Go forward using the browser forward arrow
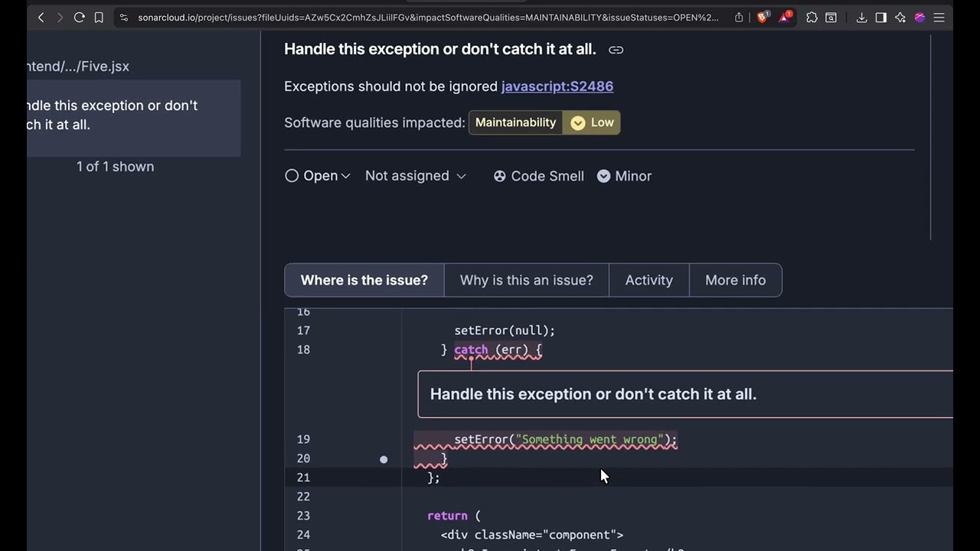 point(60,17)
